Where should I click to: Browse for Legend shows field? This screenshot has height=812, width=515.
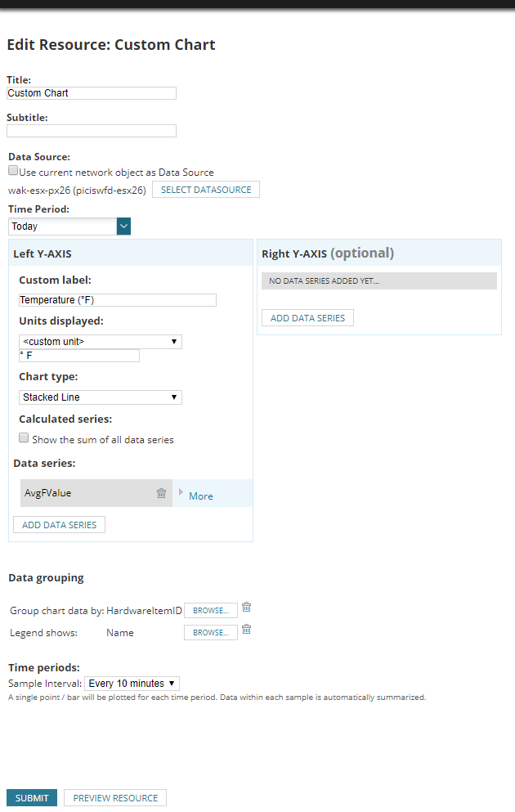click(211, 633)
